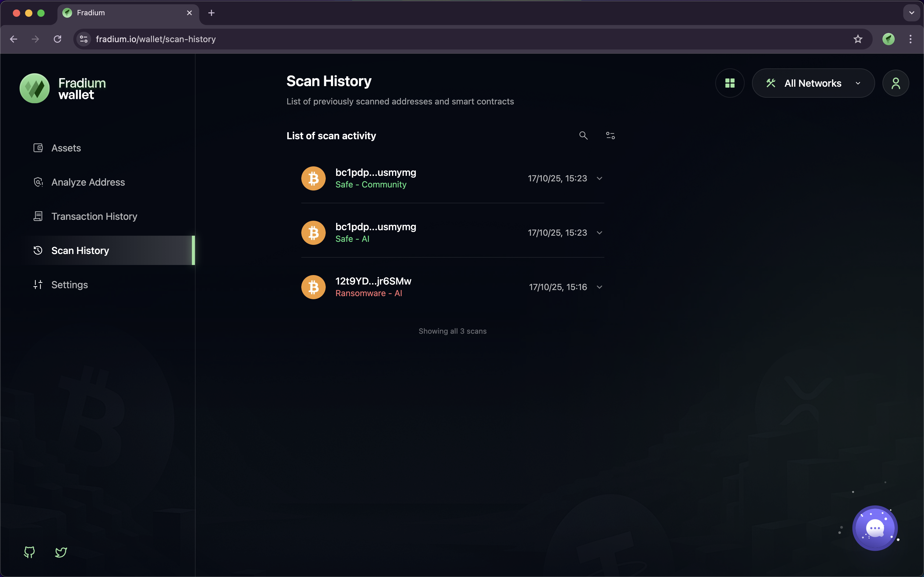
Task: Click the search icon in scan activity list
Action: [583, 136]
